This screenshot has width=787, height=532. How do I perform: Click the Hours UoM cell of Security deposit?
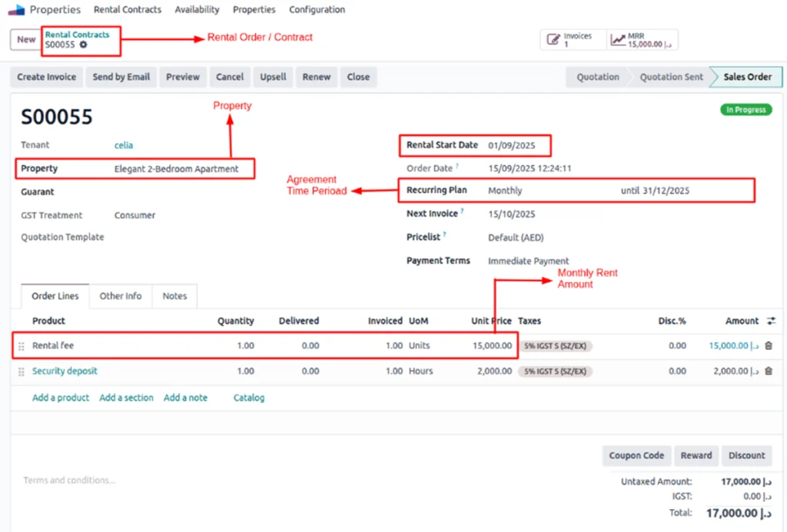[x=420, y=371]
